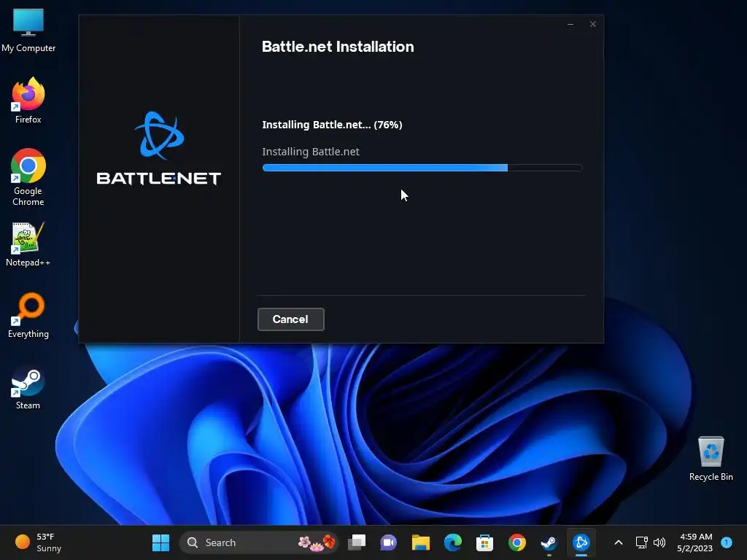Open Task View from the taskbar
Viewport: 747px width, 560px height.
[x=357, y=542]
